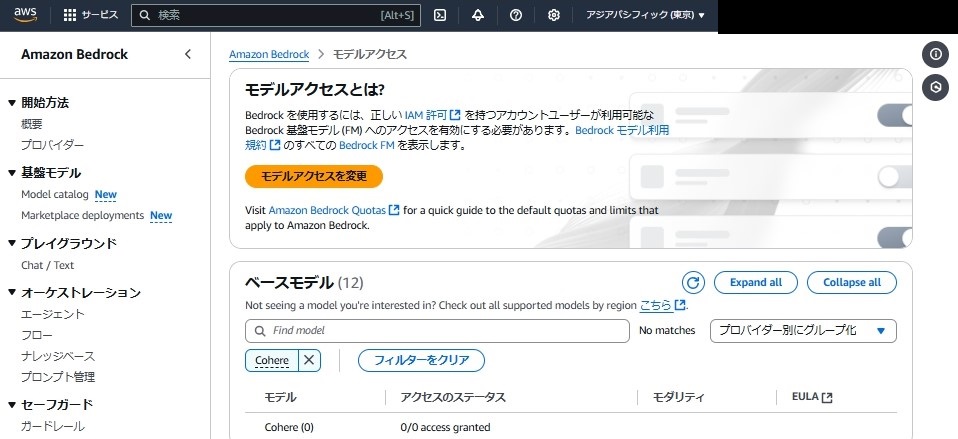Open the settings gear icon
The image size is (958, 439).
(x=554, y=15)
